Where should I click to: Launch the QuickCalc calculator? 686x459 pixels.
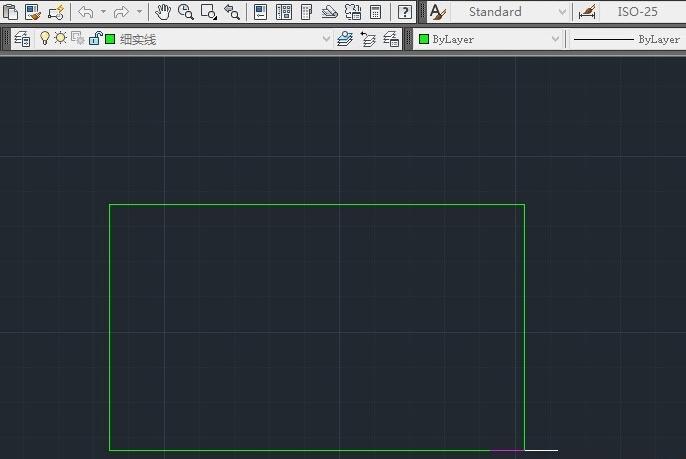click(x=375, y=12)
